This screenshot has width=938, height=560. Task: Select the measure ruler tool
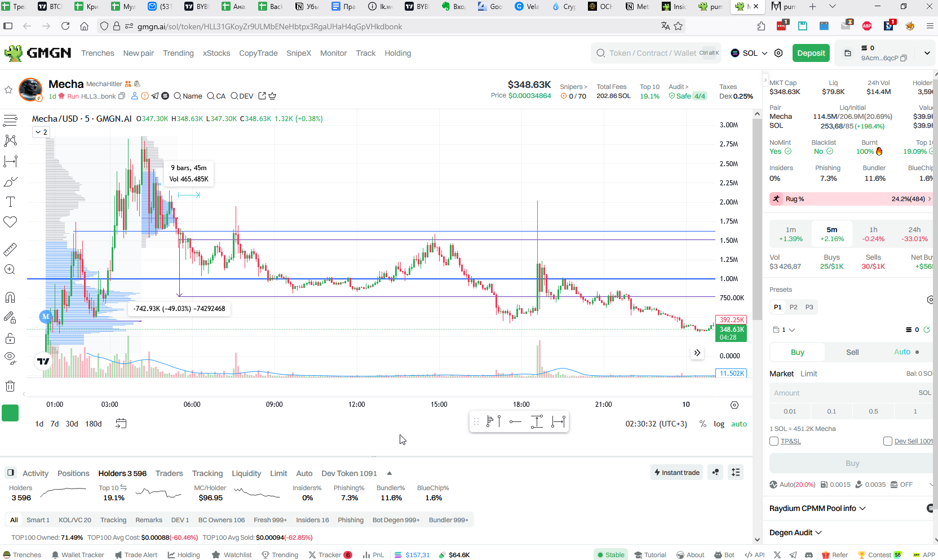(x=10, y=249)
